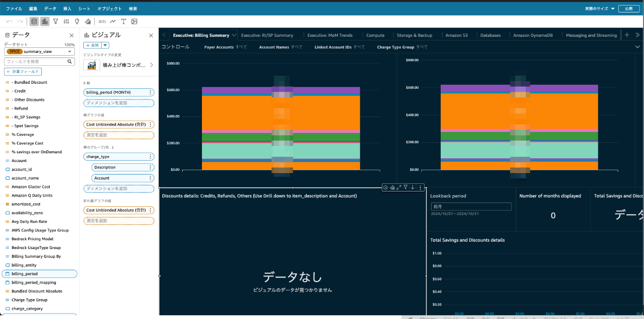644x319 pixels.
Task: Insert an image using the image icon
Action: (134, 21)
